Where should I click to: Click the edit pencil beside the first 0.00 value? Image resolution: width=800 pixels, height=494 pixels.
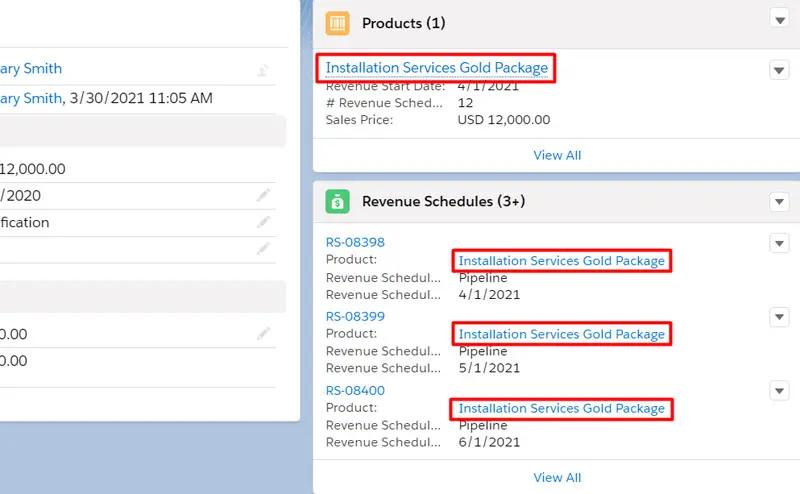tap(263, 334)
